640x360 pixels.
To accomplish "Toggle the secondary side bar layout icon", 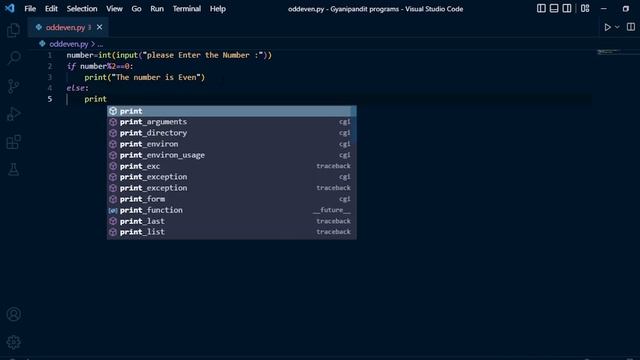I will [x=567, y=9].
